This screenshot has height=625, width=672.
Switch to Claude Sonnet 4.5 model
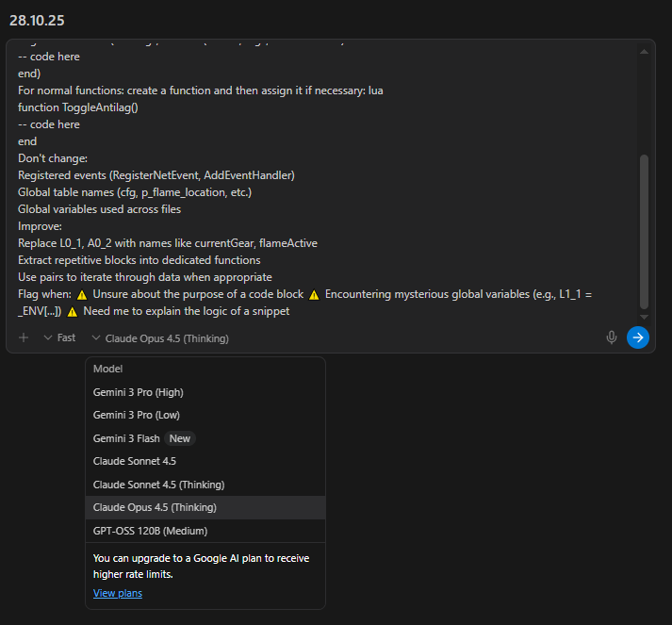134,461
